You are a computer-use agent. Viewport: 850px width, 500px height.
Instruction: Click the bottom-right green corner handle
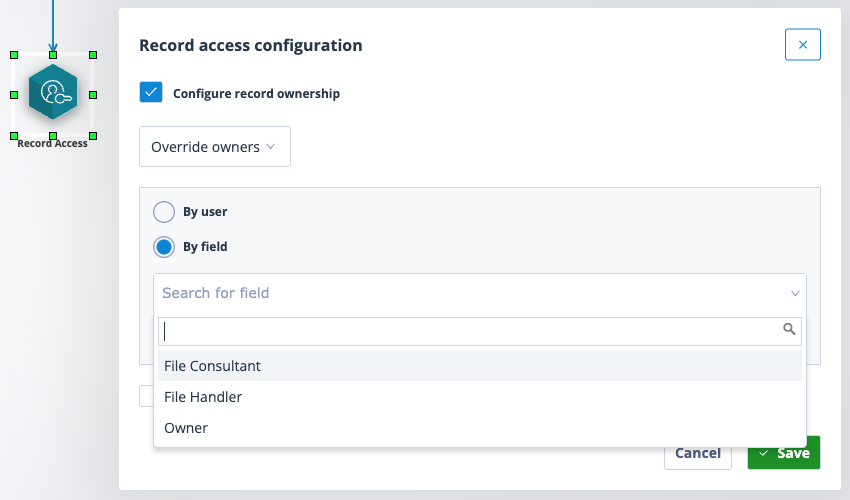pyautogui.click(x=93, y=136)
